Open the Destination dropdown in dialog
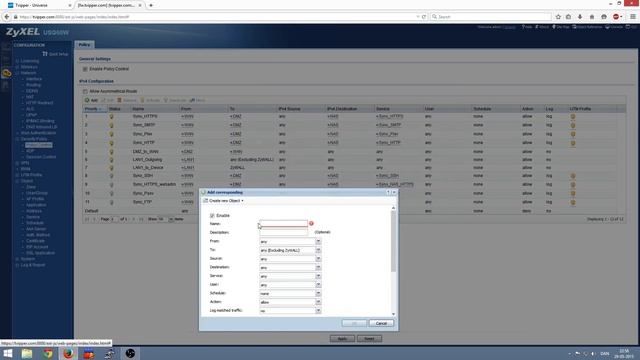640x360 pixels. 318,267
